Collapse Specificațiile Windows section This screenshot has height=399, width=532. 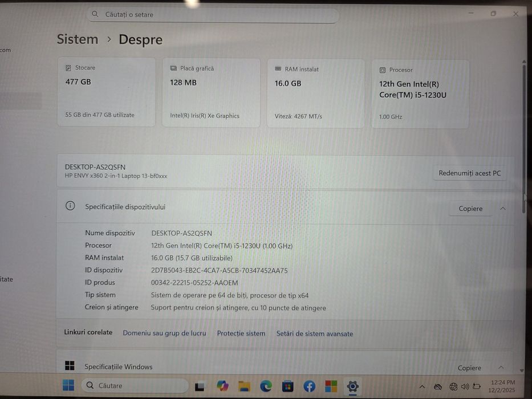(501, 368)
